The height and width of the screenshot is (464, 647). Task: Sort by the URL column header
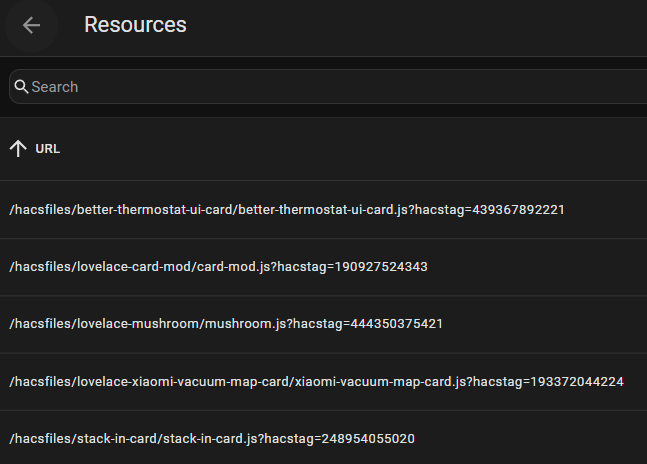(x=47, y=149)
